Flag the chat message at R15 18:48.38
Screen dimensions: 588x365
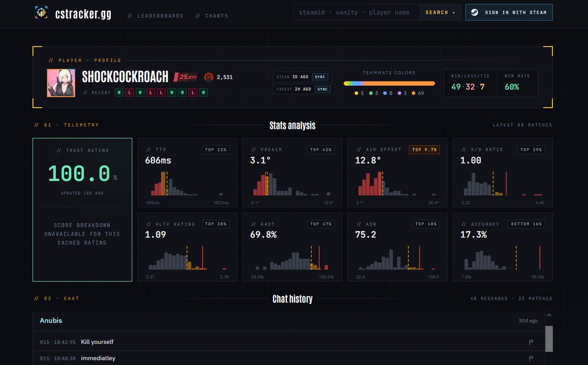[531, 359]
